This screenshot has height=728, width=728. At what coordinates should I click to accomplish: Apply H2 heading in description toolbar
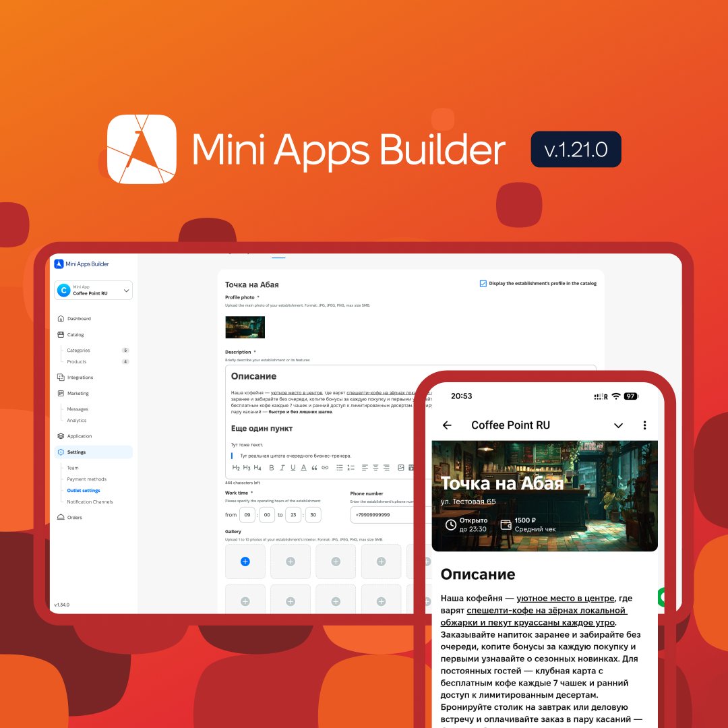(x=236, y=468)
